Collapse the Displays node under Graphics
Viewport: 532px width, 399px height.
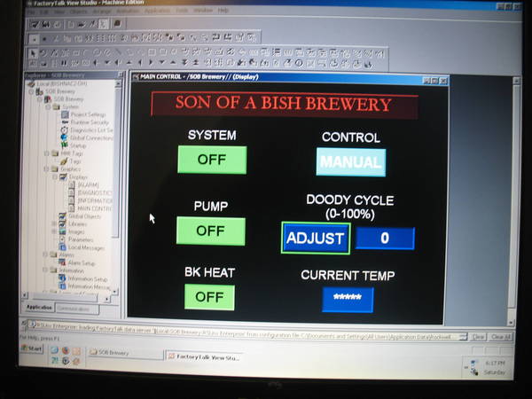[x=55, y=176]
